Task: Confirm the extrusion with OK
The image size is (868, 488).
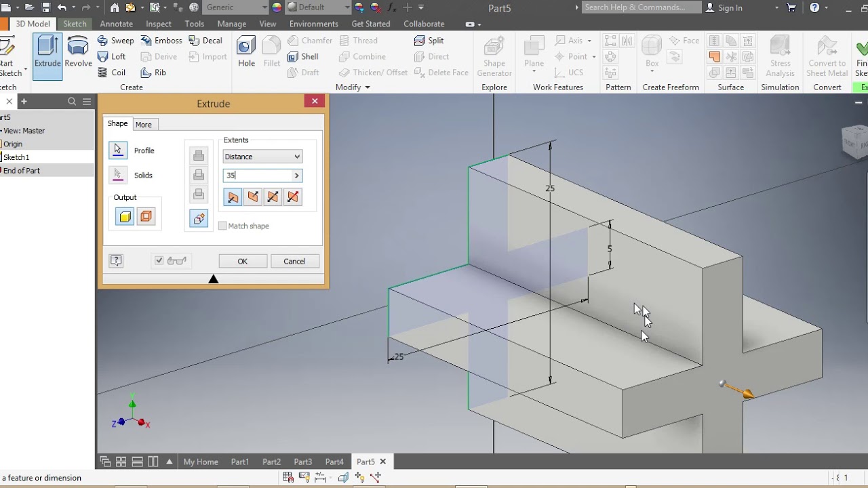Action: [x=243, y=262]
